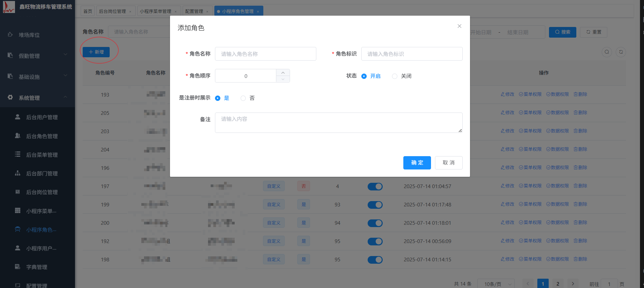Click the 配置管理 sidebar icon
This screenshot has width=644, height=288.
coord(18,285)
